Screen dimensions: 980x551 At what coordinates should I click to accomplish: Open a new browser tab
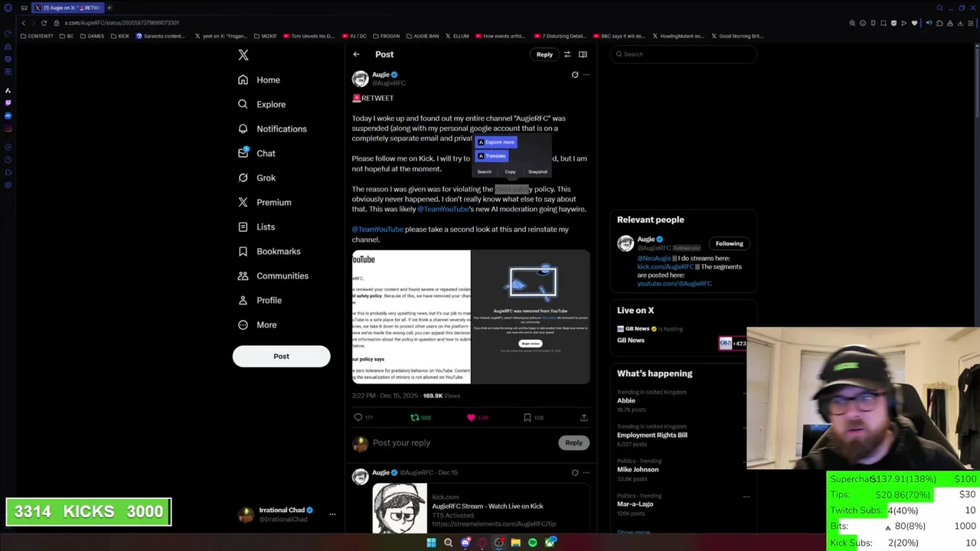coord(109,8)
